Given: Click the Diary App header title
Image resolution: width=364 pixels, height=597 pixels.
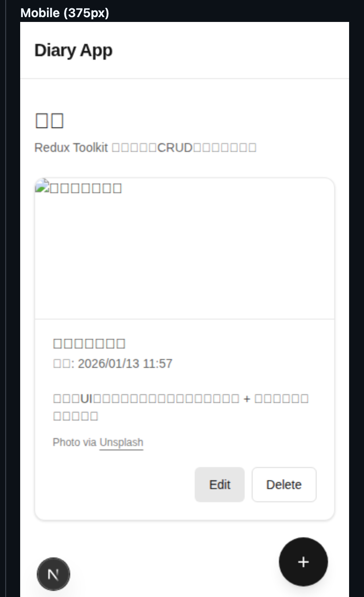Looking at the screenshot, I should pyautogui.click(x=74, y=50).
